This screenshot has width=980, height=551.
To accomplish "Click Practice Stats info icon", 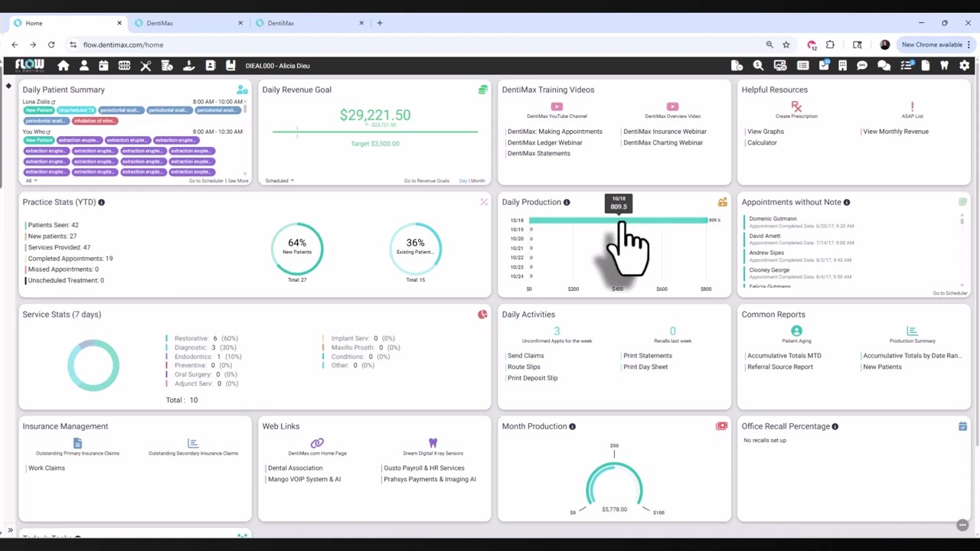I will [101, 202].
